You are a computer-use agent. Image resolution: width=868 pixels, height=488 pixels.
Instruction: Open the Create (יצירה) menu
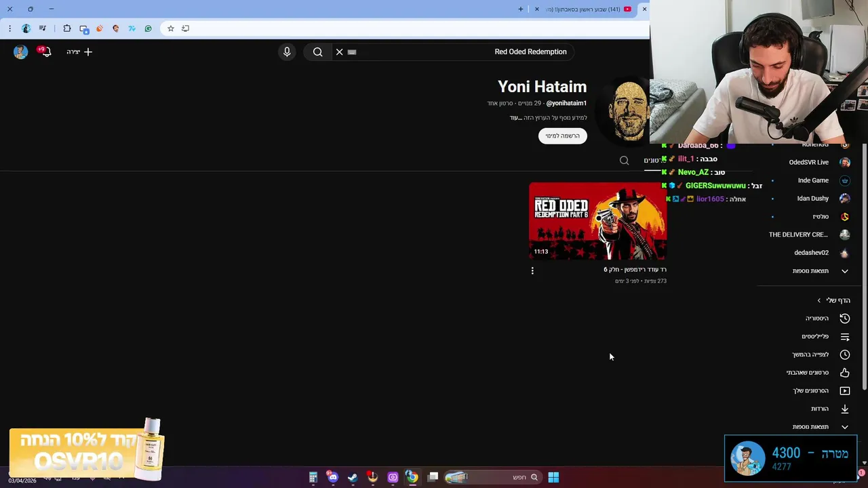pyautogui.click(x=79, y=52)
